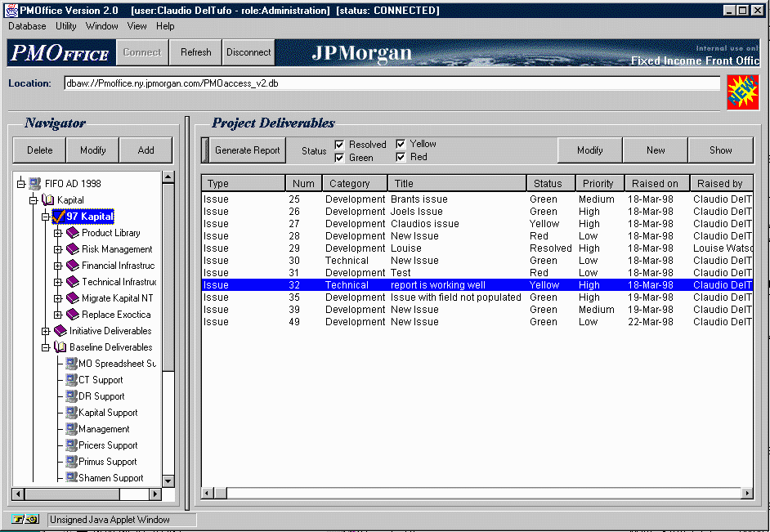This screenshot has width=770, height=532.
Task: Expand the Migrate Kapital NT node
Action: pos(58,298)
